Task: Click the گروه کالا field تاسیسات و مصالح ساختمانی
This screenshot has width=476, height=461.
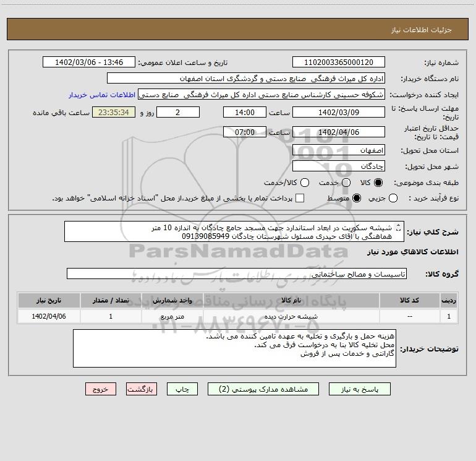Action: tap(237, 274)
